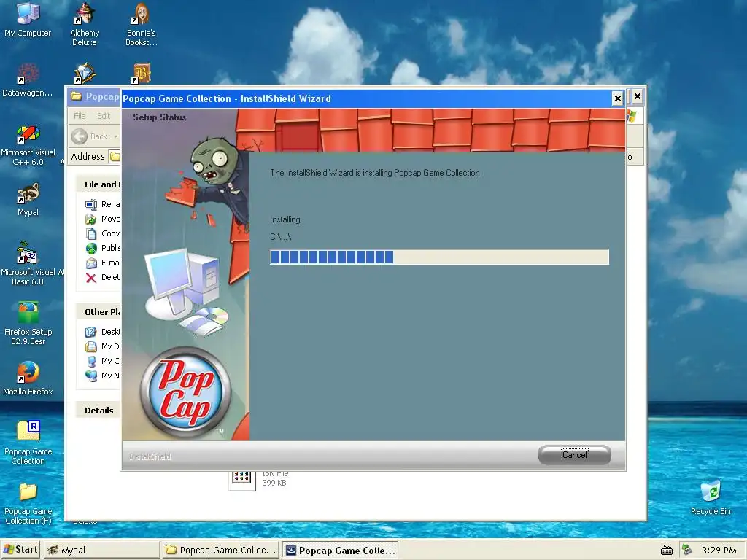Click the Move task in the Explorer sidebar
Screen dimensions: 747x560
pyautogui.click(x=103, y=219)
